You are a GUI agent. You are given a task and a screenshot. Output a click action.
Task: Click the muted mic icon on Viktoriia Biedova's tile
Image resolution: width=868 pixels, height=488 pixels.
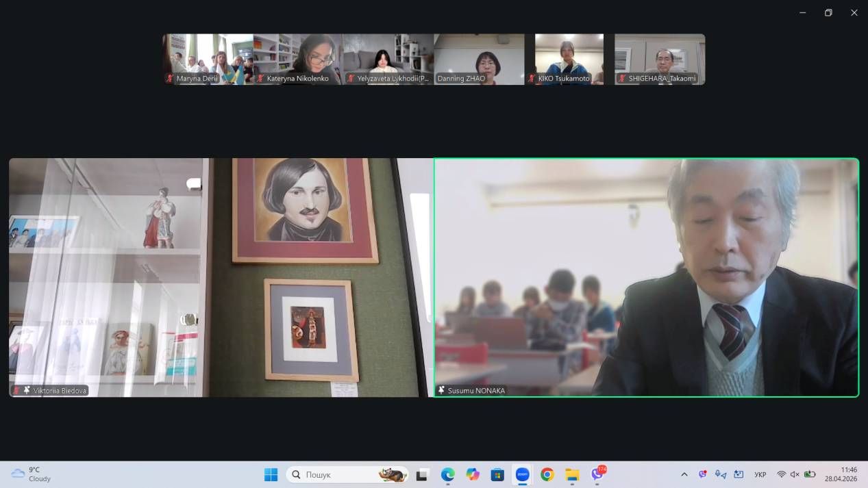tap(16, 390)
